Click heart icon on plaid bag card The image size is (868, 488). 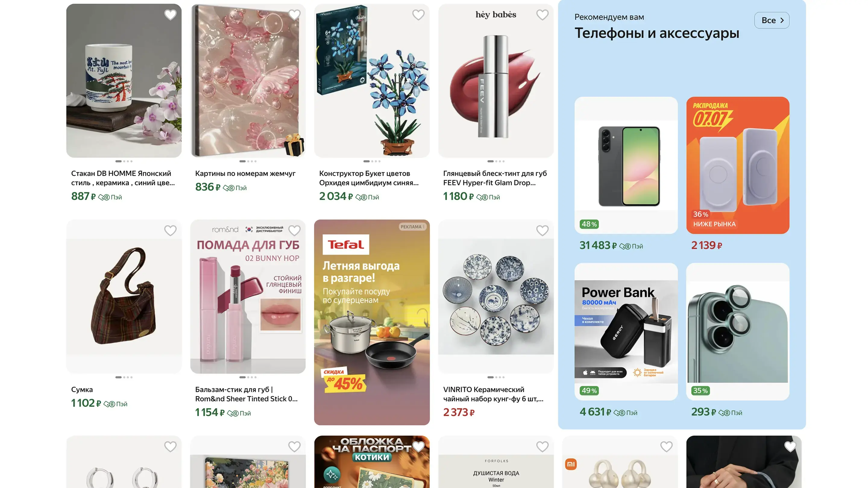(170, 231)
